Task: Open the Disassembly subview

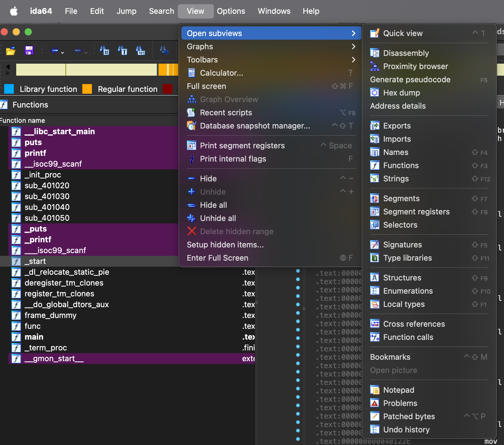Action: [429, 53]
